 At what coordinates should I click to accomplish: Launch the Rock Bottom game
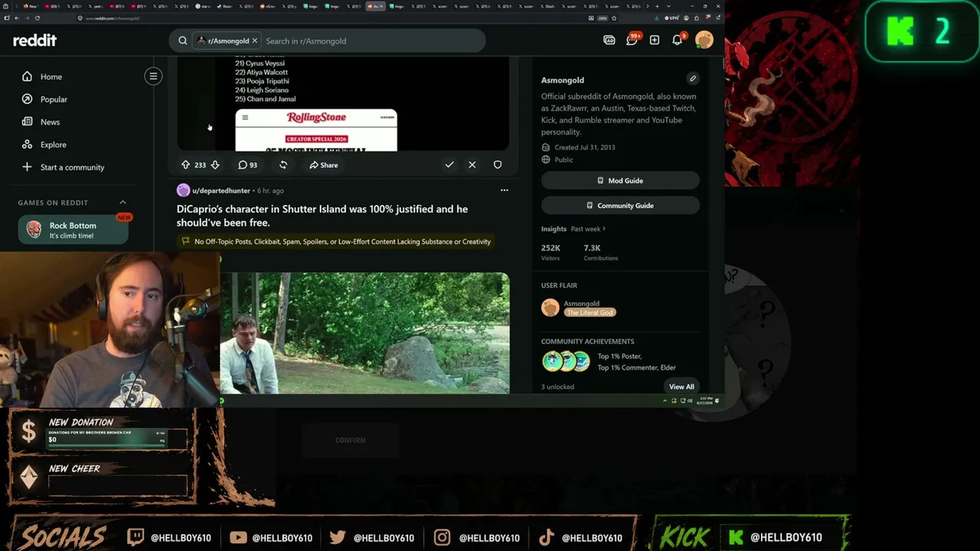73,230
